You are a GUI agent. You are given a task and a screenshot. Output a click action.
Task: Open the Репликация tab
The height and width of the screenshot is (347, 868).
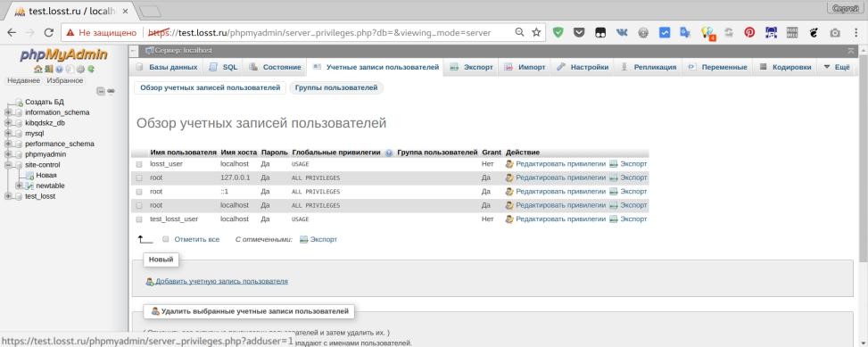pyautogui.click(x=649, y=67)
